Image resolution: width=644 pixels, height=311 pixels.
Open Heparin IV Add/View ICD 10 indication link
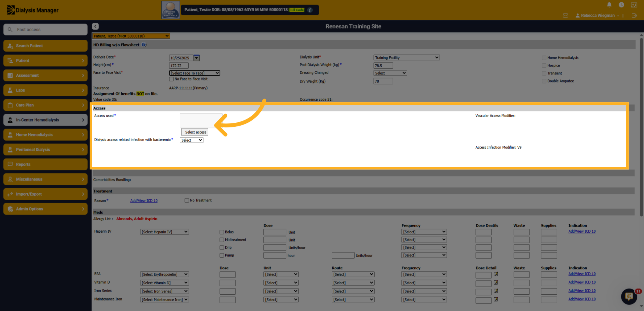tap(582, 231)
